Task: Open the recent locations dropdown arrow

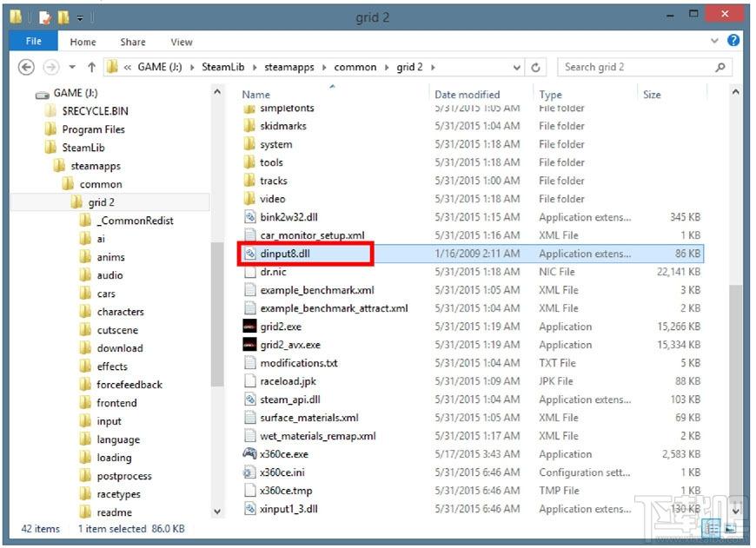Action: coord(72,67)
